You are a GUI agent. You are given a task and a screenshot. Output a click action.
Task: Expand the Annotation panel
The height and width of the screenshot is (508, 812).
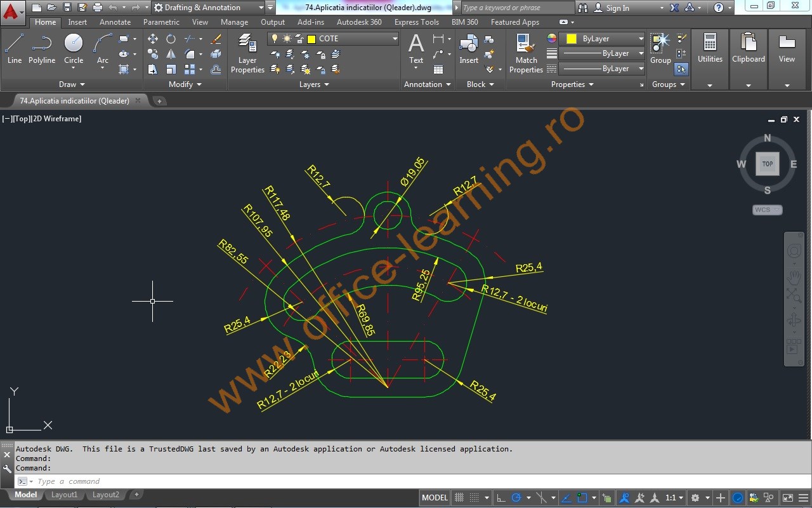click(428, 84)
